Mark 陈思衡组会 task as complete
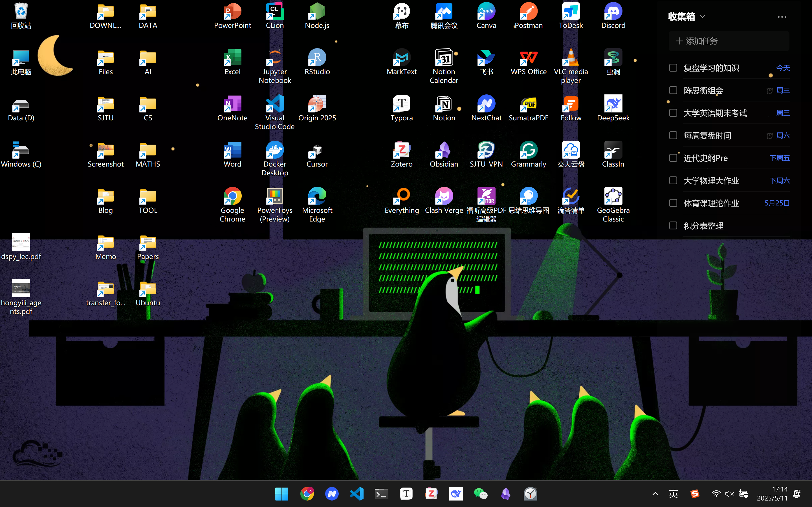Viewport: 812px width, 507px height. pyautogui.click(x=673, y=90)
